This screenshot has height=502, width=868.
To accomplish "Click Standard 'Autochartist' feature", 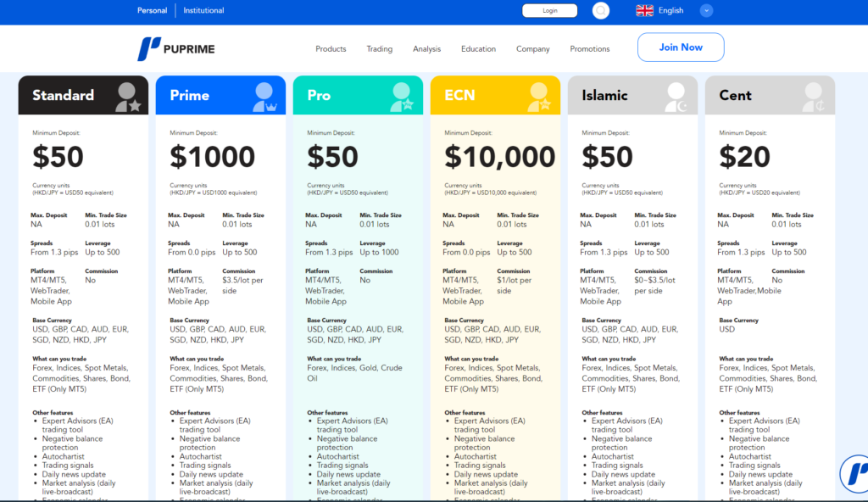I will click(x=63, y=456).
